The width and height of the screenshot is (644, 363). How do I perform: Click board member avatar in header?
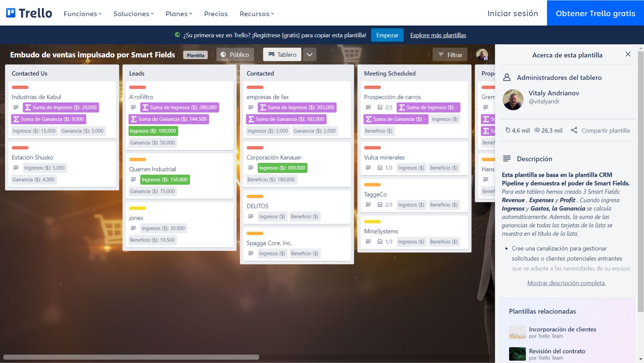point(482,54)
